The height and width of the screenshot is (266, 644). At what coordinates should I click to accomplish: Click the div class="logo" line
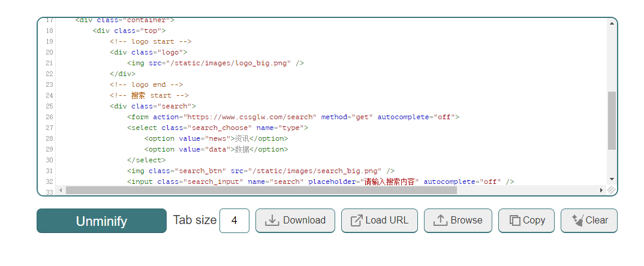tap(149, 52)
